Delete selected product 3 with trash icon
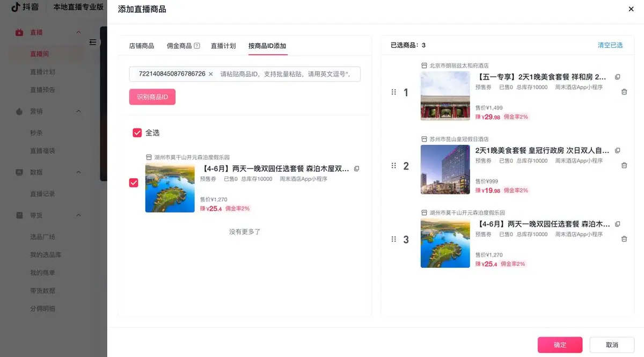This screenshot has height=357, width=644. [624, 239]
